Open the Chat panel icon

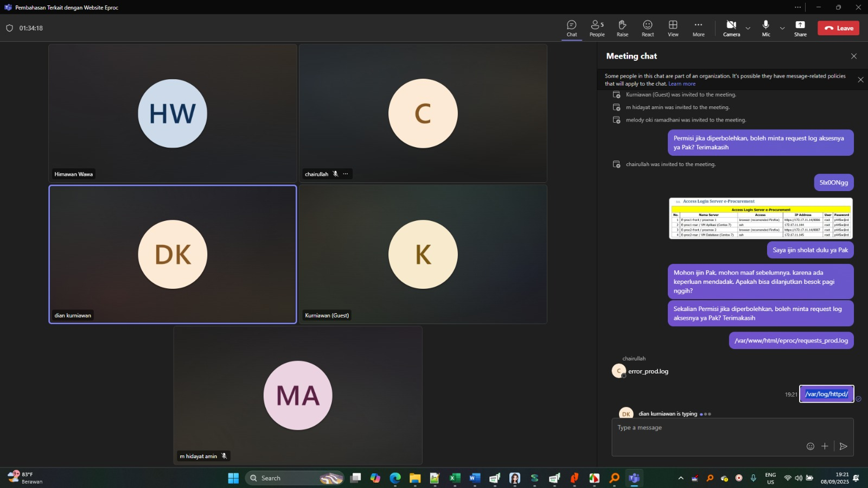571,28
